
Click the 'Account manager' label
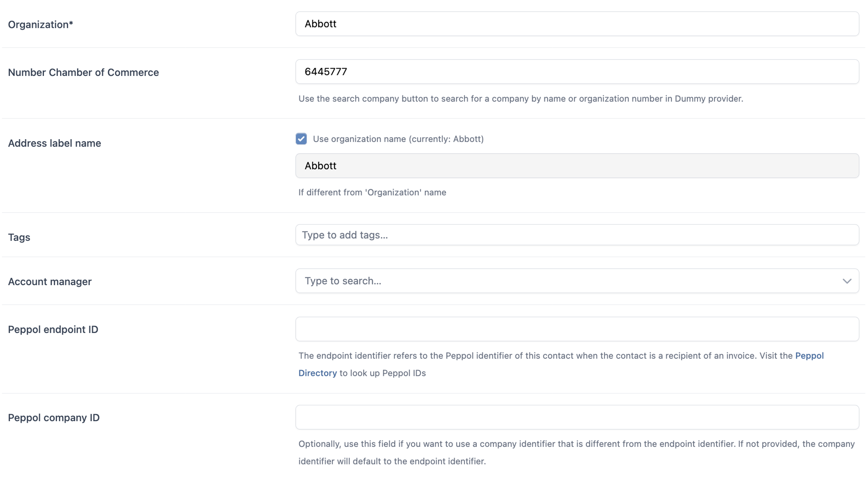tap(50, 282)
